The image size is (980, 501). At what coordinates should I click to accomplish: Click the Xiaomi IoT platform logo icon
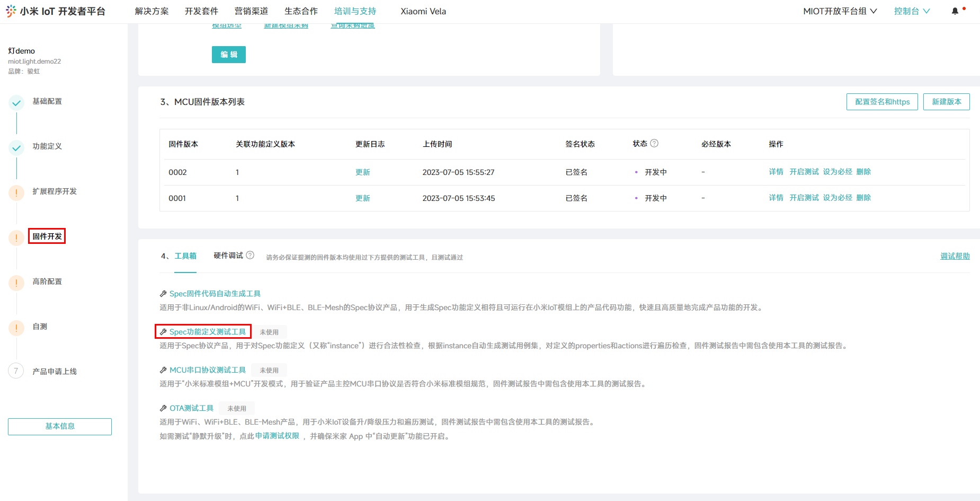pos(11,11)
